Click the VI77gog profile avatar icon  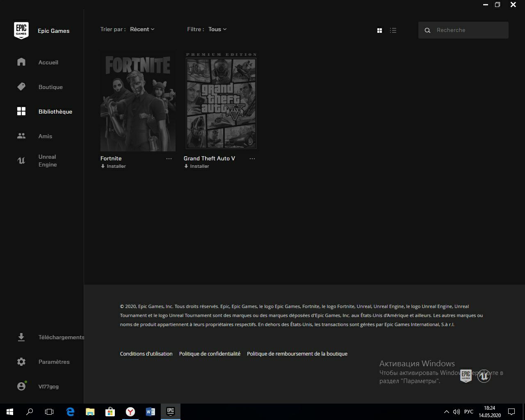click(x=21, y=386)
